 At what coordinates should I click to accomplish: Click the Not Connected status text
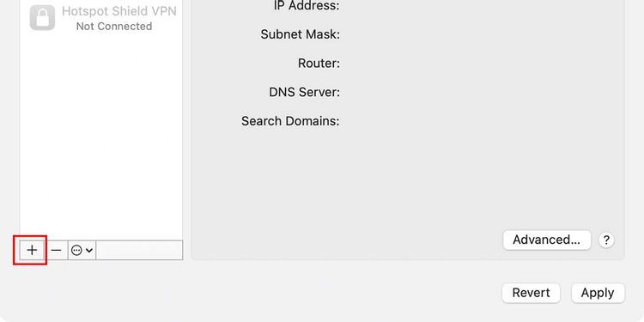(x=114, y=27)
